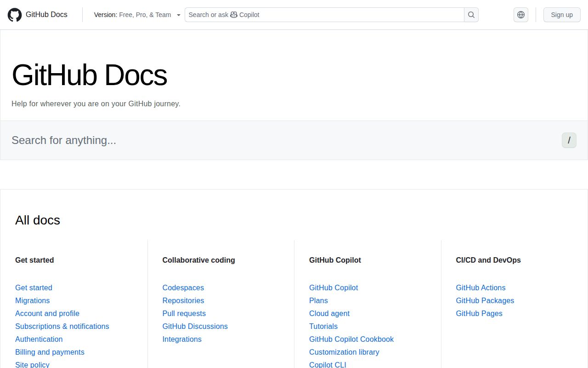Open the Integrations link

(x=181, y=339)
